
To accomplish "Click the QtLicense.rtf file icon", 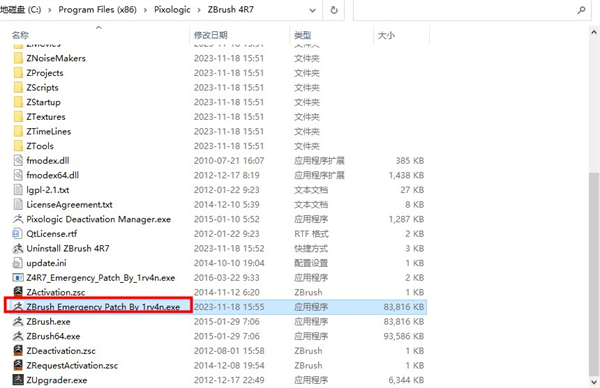I will pos(18,233).
